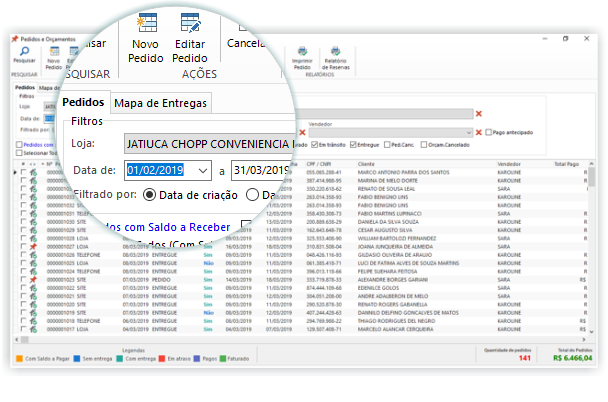Click client name WILLIAM BARTOLOZI FERNANDEZ
The height and width of the screenshot is (402, 608).
[x=397, y=238]
